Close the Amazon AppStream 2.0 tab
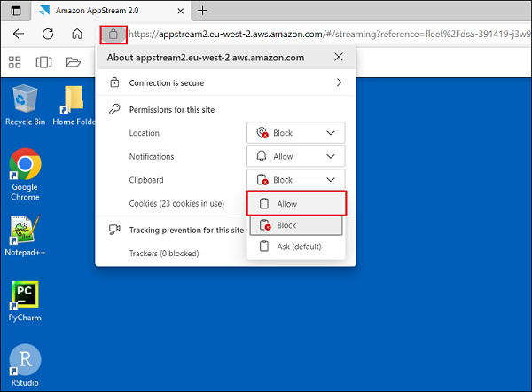Screen dimensions: 532x392 click(181, 11)
